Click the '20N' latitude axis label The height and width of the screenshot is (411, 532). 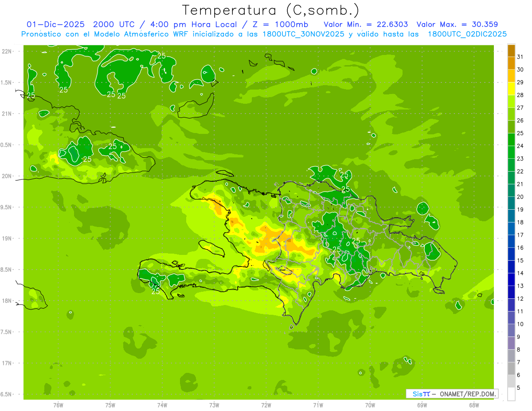(7, 176)
